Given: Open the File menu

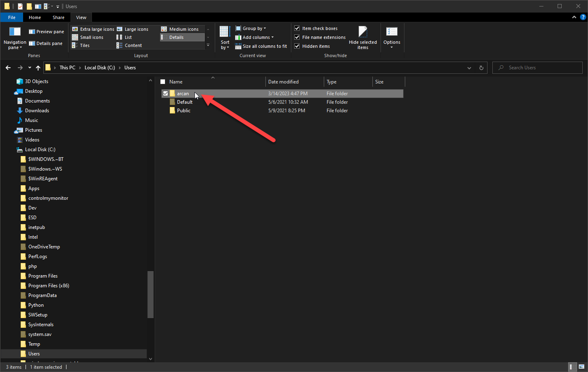Looking at the screenshot, I should pos(12,17).
